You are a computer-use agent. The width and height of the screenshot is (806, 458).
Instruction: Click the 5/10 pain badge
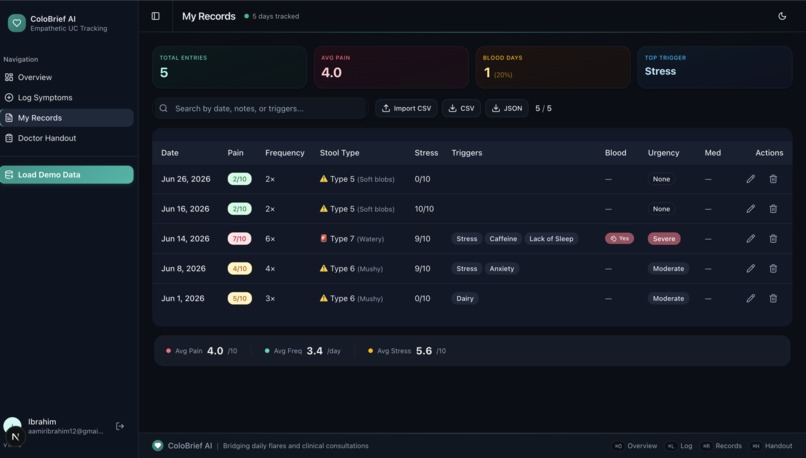[x=240, y=298]
